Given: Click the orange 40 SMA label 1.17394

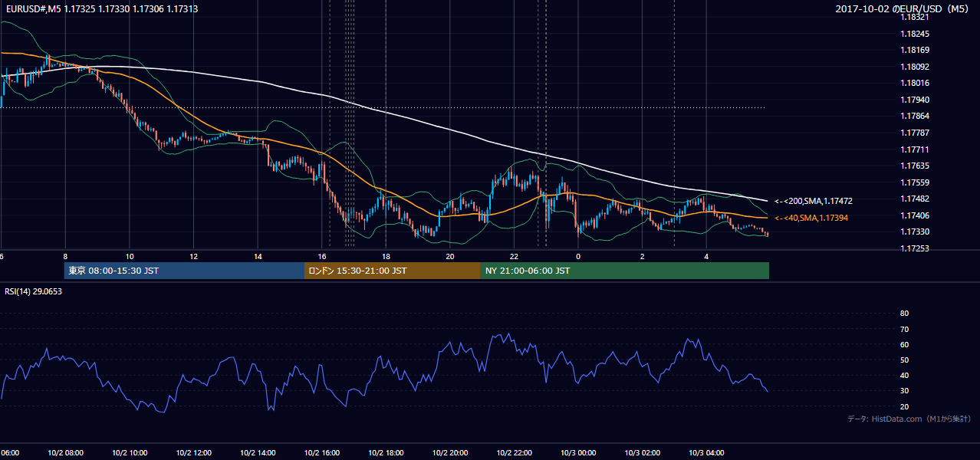Looking at the screenshot, I should pyautogui.click(x=811, y=218).
